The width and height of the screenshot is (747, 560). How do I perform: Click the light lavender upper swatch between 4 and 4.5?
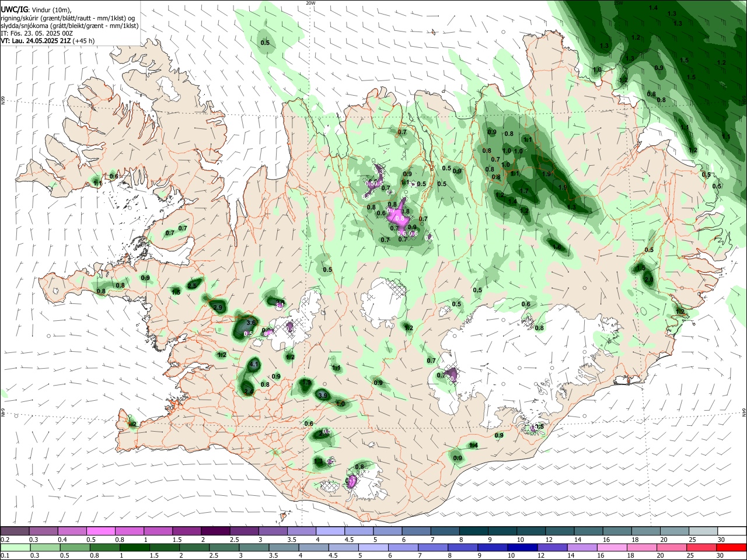pyautogui.click(x=329, y=531)
